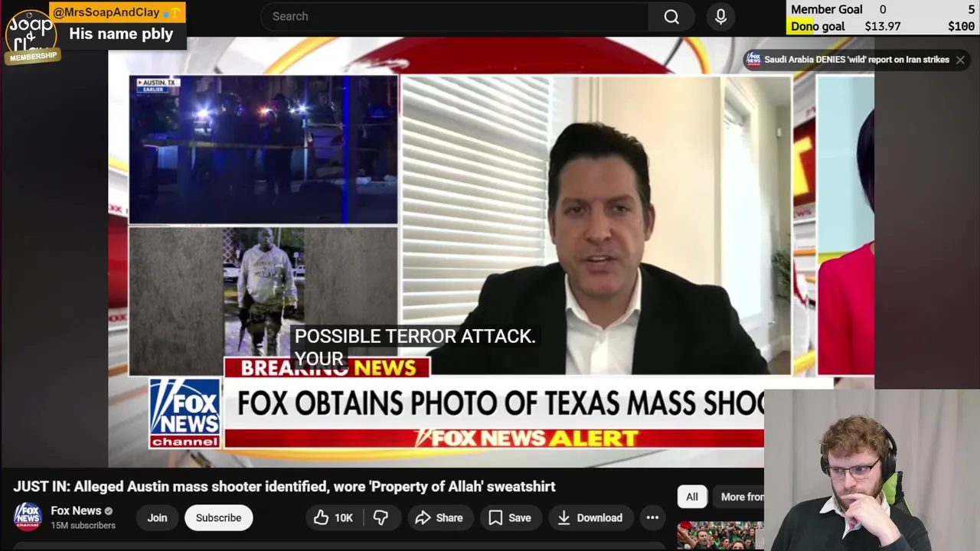Click the Dono goal overlay row
The height and width of the screenshot is (551, 980).
click(x=883, y=26)
